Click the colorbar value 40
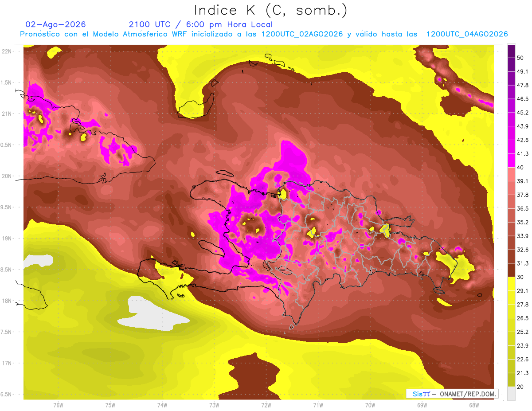Screen dimensions: 532x411 tap(520, 168)
